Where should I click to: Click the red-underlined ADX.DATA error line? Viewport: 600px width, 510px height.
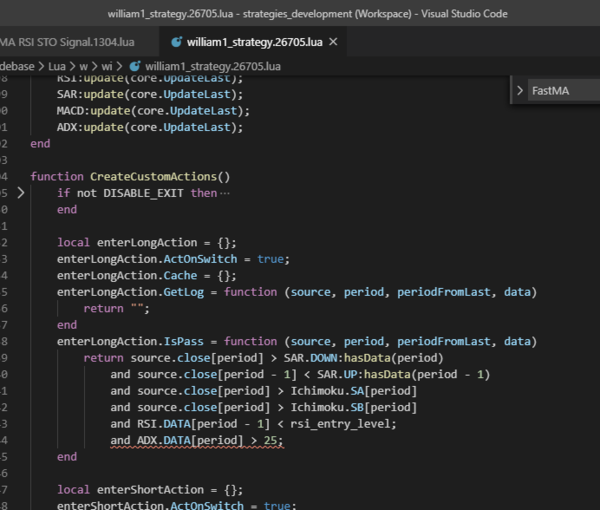(x=197, y=440)
